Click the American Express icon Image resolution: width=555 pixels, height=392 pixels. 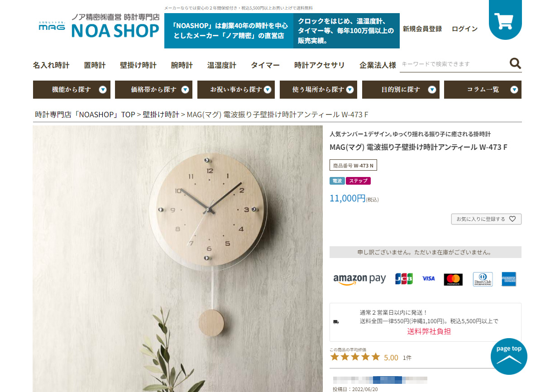tap(509, 279)
